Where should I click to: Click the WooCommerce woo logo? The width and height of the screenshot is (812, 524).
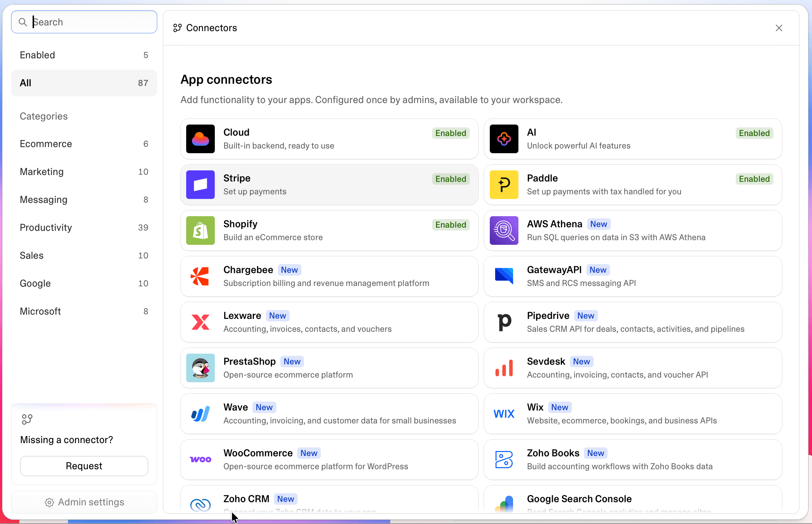[200, 460]
